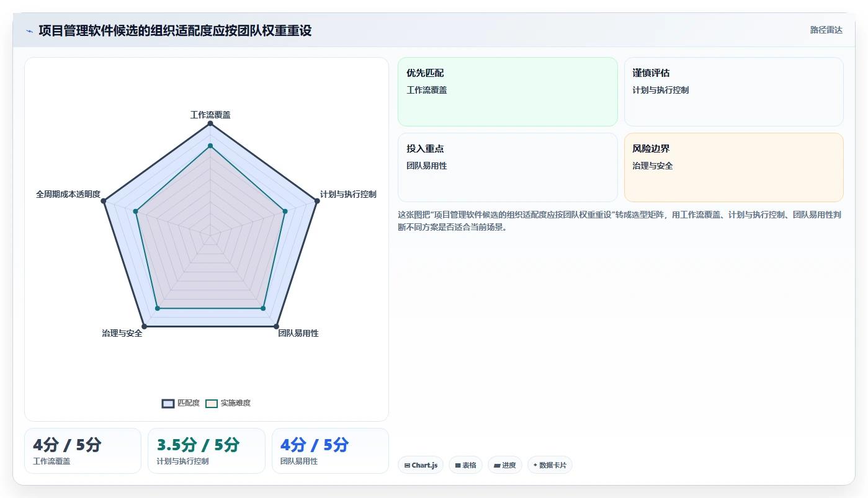868x498 pixels.
Task: Click the 数据卡片 tag pill
Action: (x=550, y=465)
